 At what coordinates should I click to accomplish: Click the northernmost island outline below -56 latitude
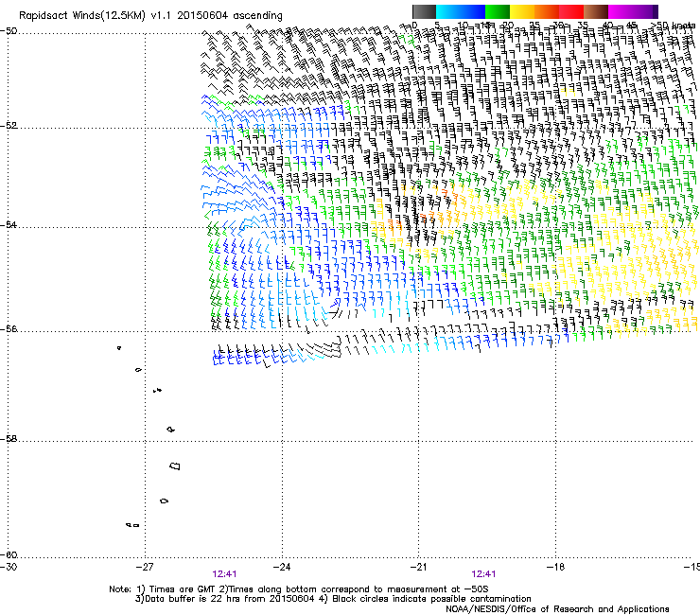coord(119,347)
